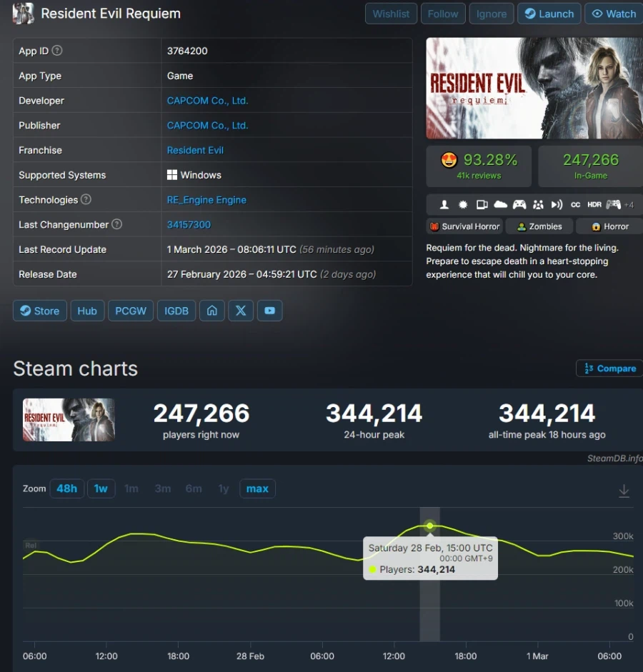Click the Steam Cloud feature icon

point(500,205)
